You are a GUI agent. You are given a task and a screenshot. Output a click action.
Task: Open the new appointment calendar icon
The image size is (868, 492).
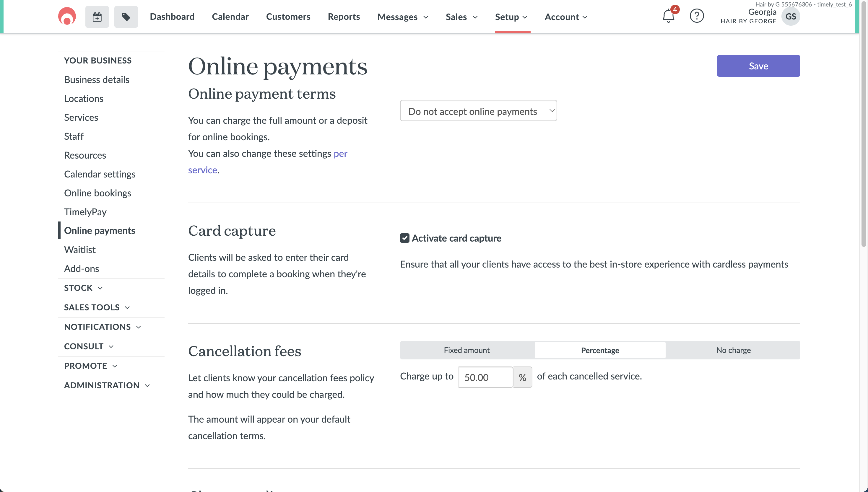tap(97, 17)
